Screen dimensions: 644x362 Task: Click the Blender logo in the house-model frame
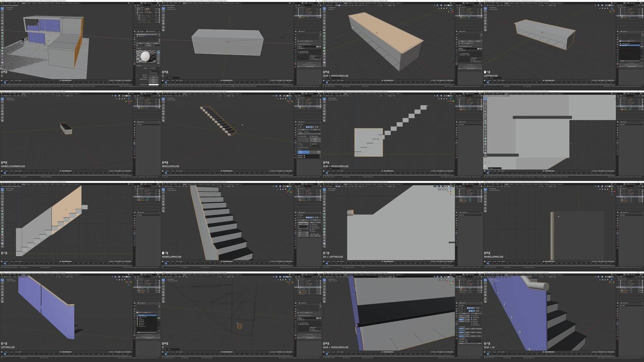coord(1,3)
